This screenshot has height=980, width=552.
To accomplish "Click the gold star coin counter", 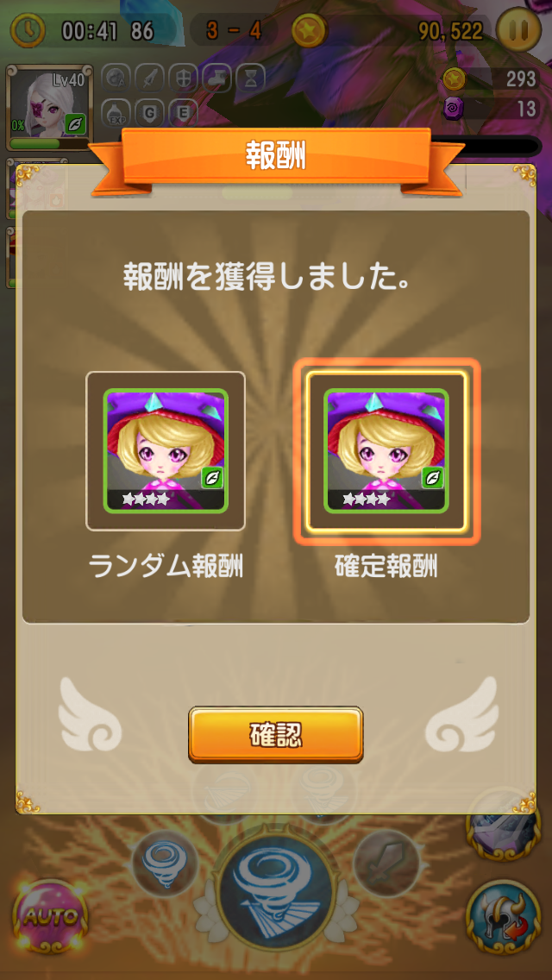I will tap(490, 79).
